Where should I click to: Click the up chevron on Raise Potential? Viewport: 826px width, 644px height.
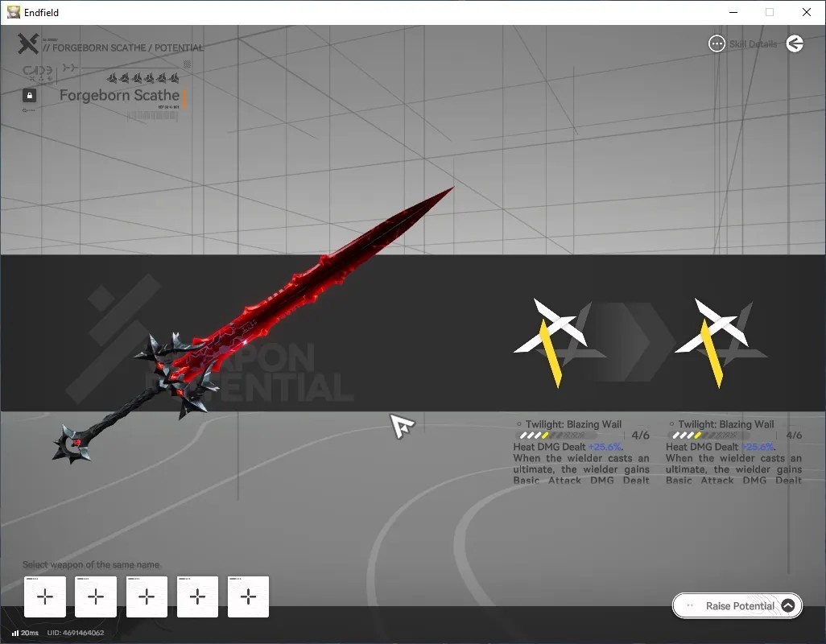(x=788, y=605)
